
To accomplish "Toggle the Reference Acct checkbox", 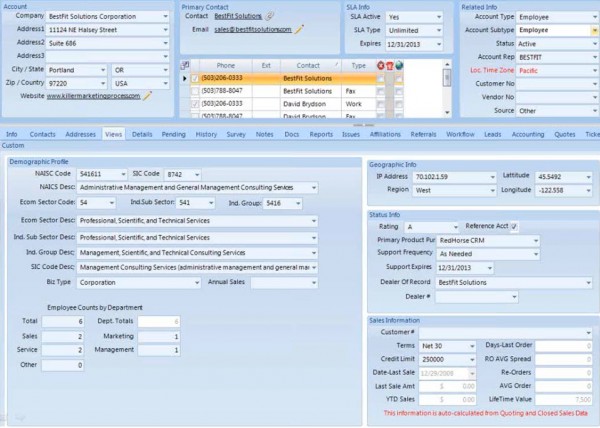I will [514, 226].
